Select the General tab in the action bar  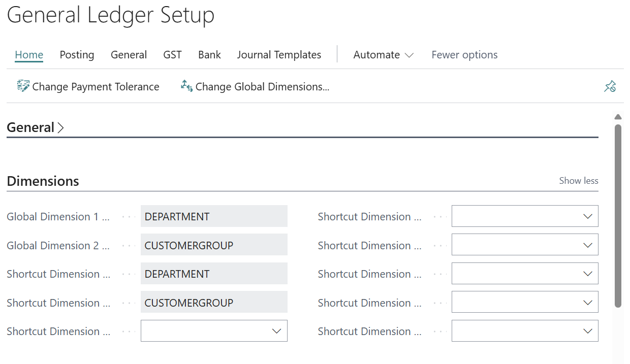click(x=129, y=55)
